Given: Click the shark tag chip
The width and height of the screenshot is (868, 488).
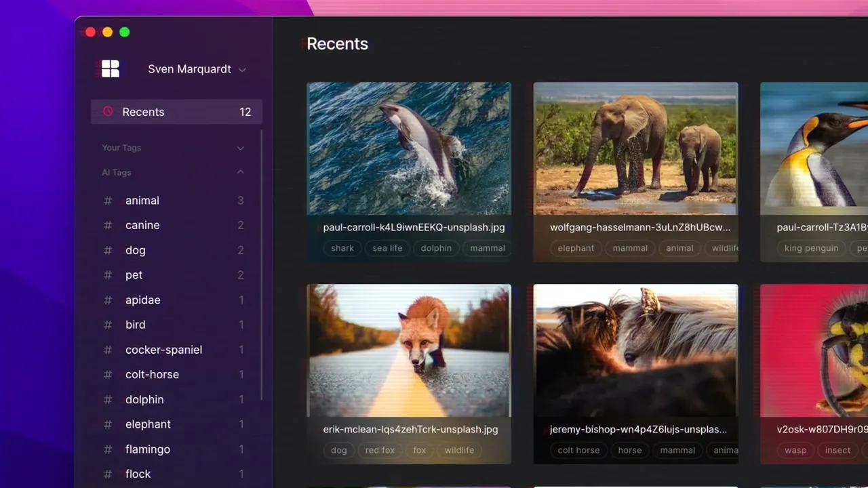Looking at the screenshot, I should pos(342,248).
